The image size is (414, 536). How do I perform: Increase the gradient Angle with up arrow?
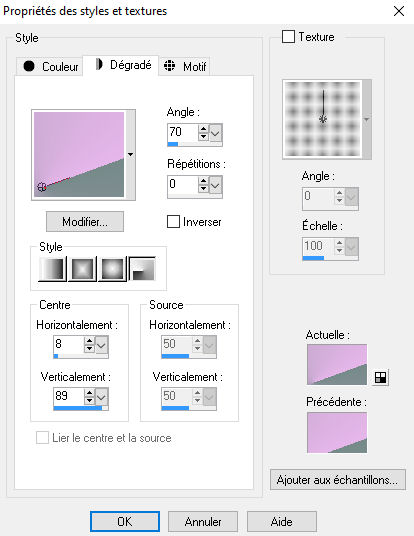203,129
